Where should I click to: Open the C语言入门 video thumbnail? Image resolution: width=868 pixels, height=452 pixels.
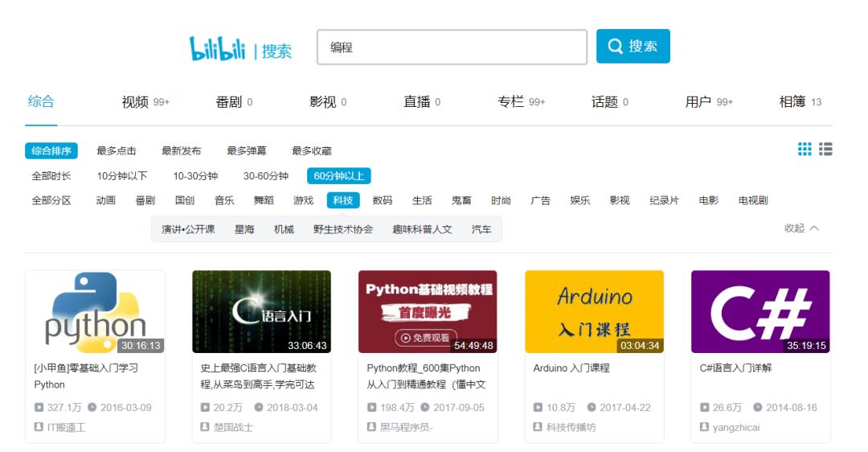coord(261,311)
